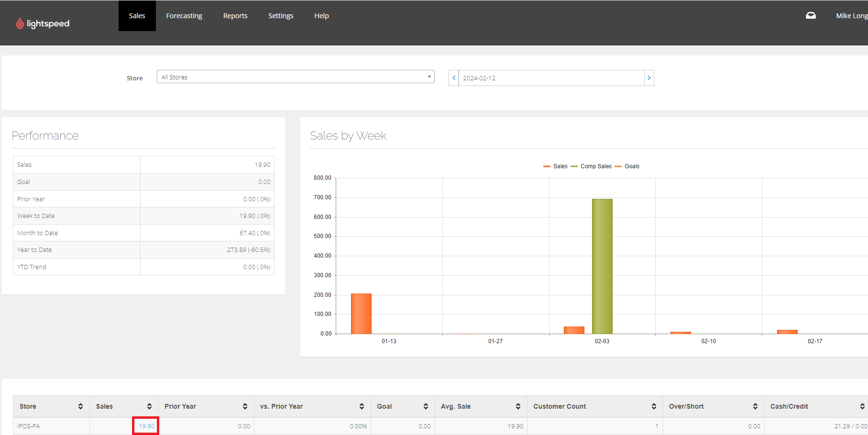Go to the previous date with left chevron
Image resolution: width=868 pixels, height=435 pixels.
[x=453, y=77]
